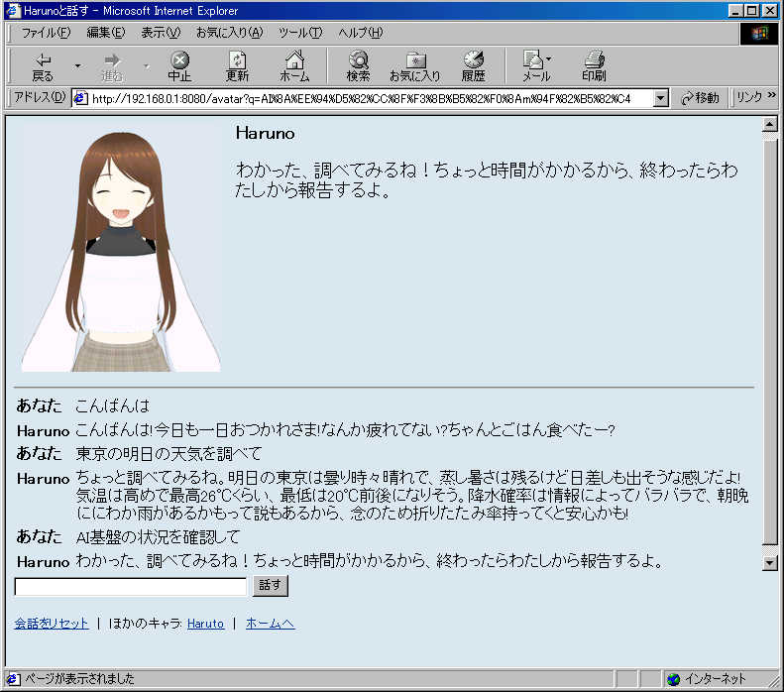Open the ファイル(F) menu
This screenshot has width=784, height=692.
point(46,33)
